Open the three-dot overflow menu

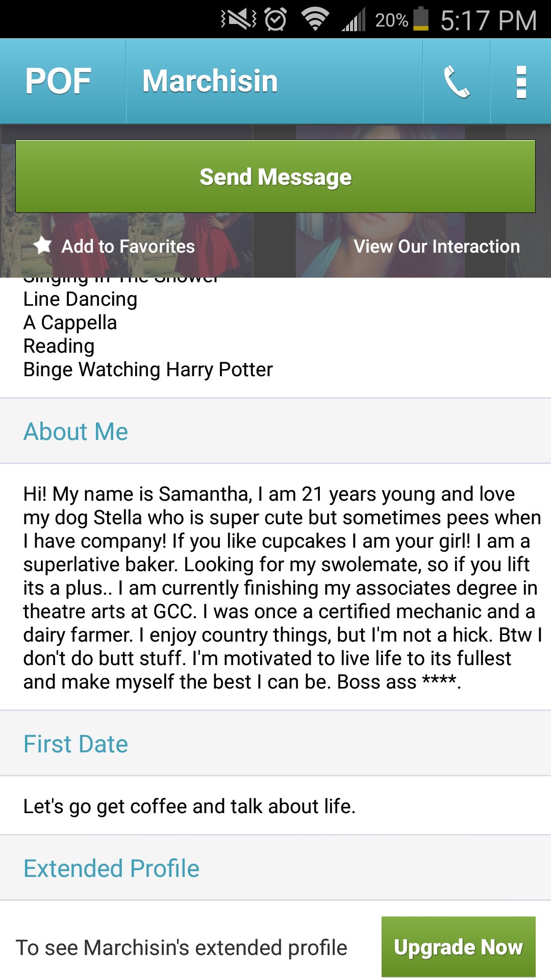tap(521, 82)
